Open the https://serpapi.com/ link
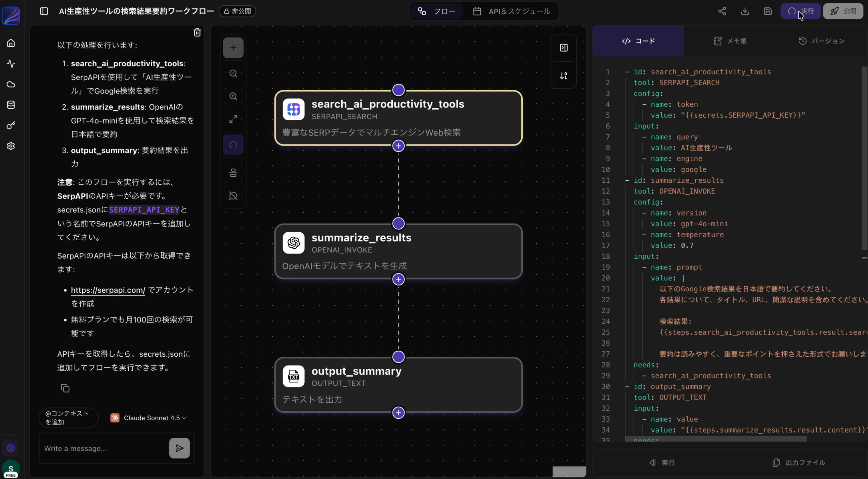This screenshot has width=868, height=479. 108,290
